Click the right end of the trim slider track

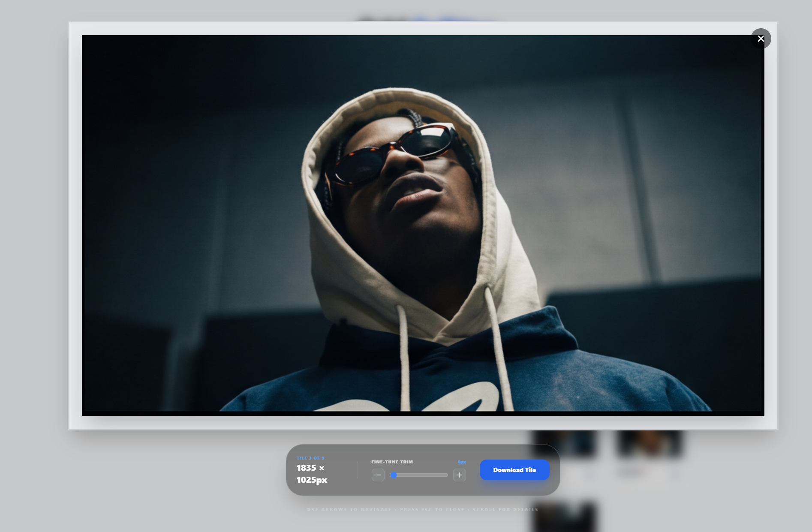pyautogui.click(x=446, y=475)
